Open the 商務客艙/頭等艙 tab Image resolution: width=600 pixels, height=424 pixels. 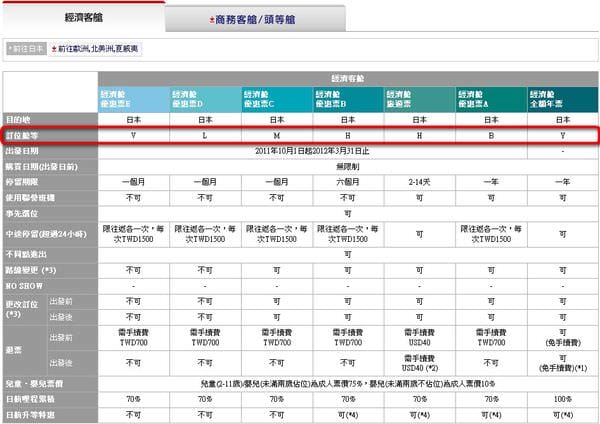point(255,20)
